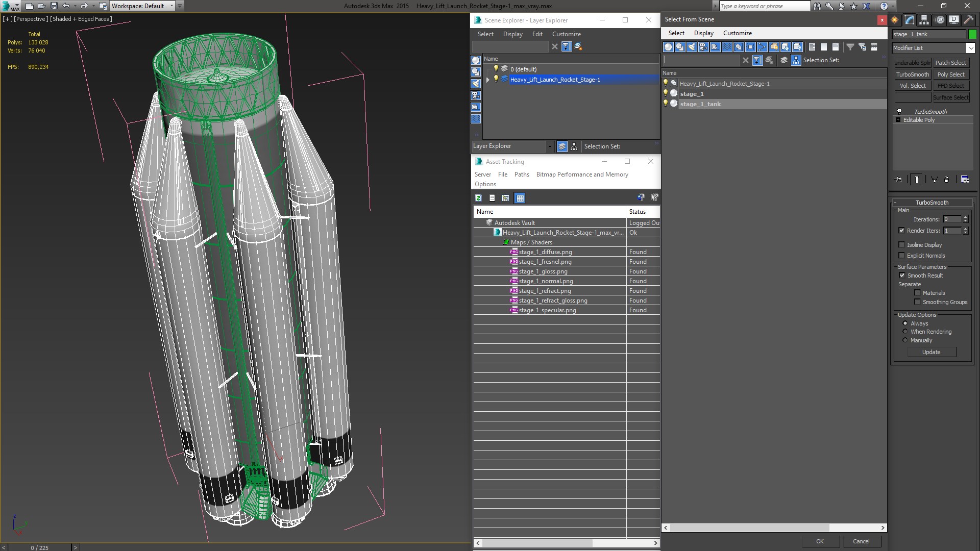Screen dimensions: 980x551
Task: Open Paths menu in Asset Tracking
Action: coord(522,174)
